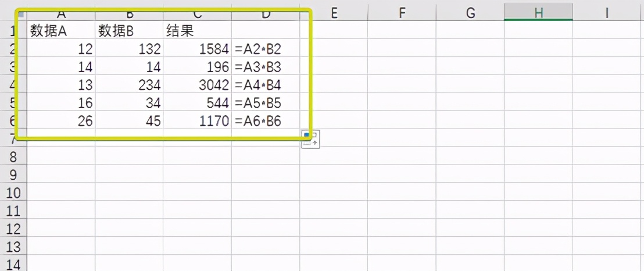Click cell with value 16
This screenshot has height=271, width=644.
(x=61, y=103)
